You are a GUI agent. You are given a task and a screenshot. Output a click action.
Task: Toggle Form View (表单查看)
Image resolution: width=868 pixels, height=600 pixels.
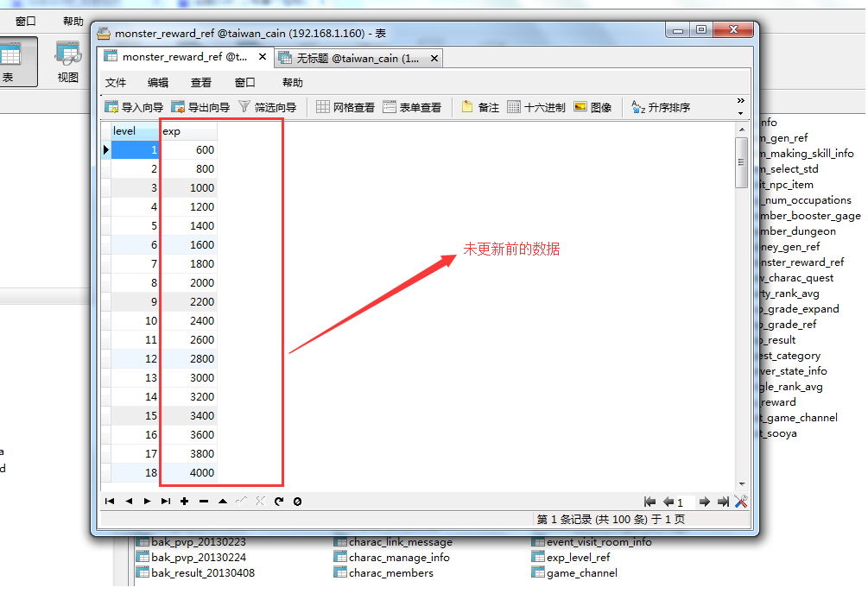coord(412,108)
